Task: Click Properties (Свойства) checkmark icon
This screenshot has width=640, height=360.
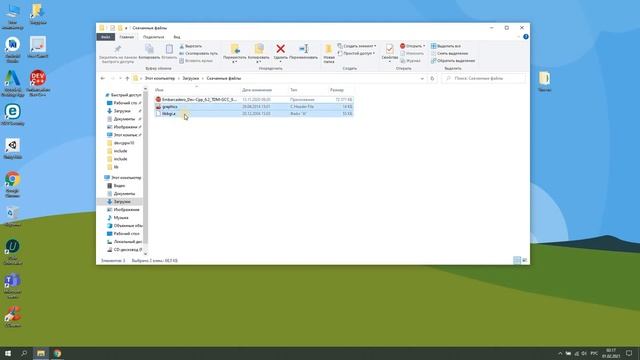Action: pyautogui.click(x=389, y=49)
